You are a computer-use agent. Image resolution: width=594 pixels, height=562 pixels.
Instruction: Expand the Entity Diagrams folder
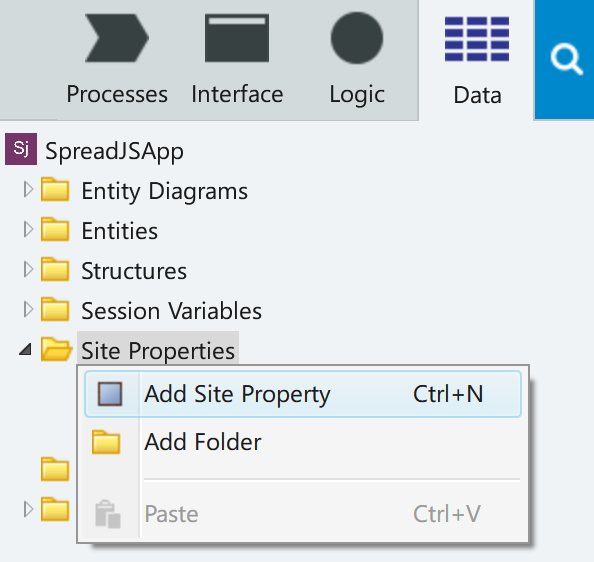pos(28,189)
